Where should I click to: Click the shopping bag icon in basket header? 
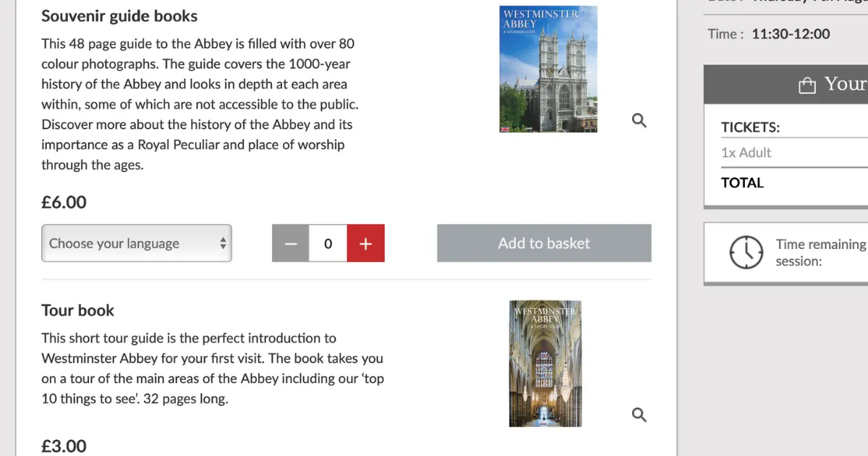tap(807, 86)
